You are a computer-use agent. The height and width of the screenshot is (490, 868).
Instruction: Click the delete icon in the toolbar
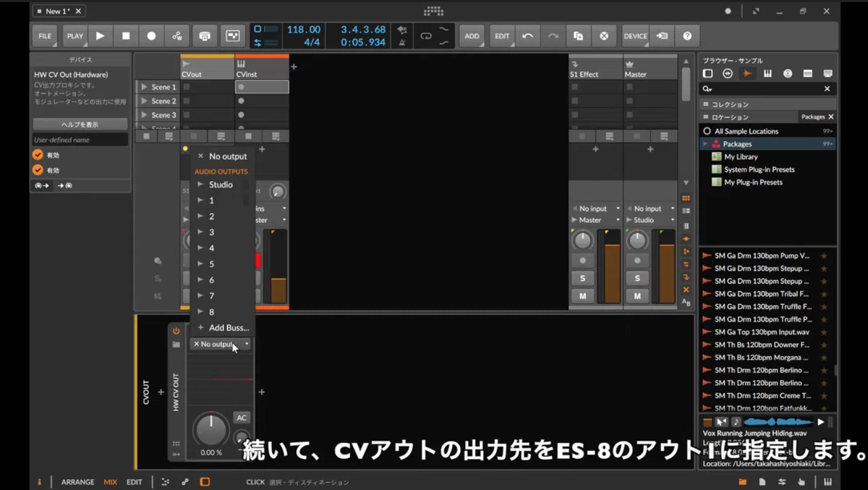click(x=604, y=35)
